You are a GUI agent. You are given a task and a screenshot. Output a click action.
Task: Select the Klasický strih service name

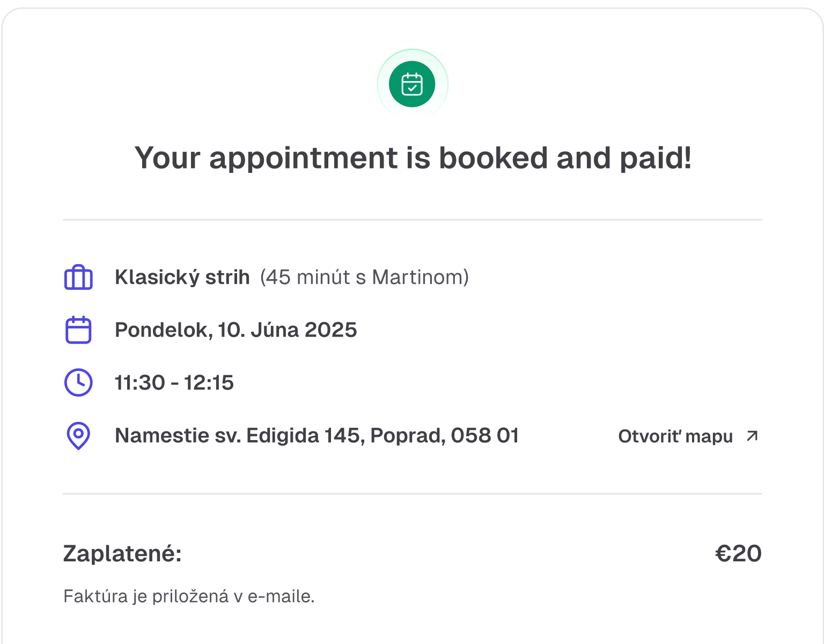(x=182, y=277)
